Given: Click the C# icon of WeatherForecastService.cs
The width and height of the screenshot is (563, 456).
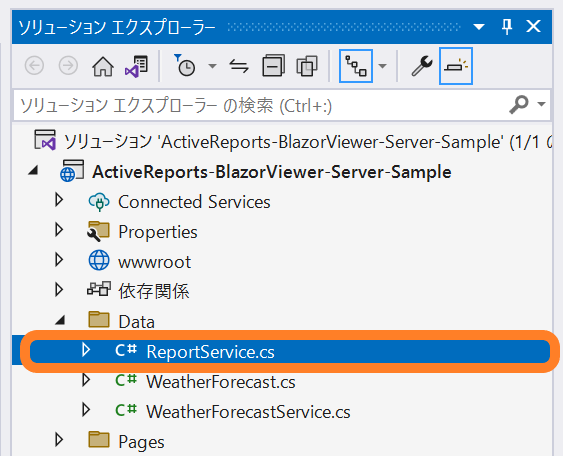Looking at the screenshot, I should click(126, 410).
